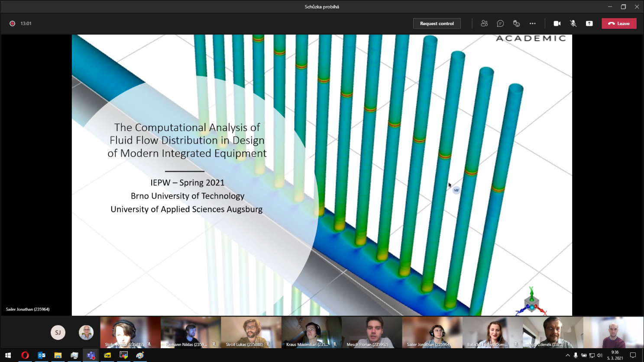The image size is (644, 362).
Task: Select Sailer Jonathan's video tile
Action: (x=432, y=332)
